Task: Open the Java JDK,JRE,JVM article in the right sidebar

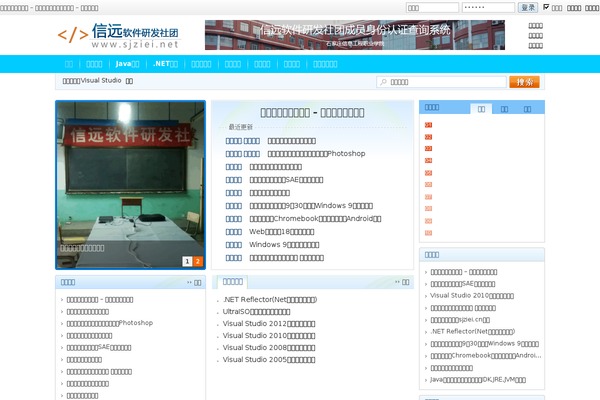Action: coord(478,380)
